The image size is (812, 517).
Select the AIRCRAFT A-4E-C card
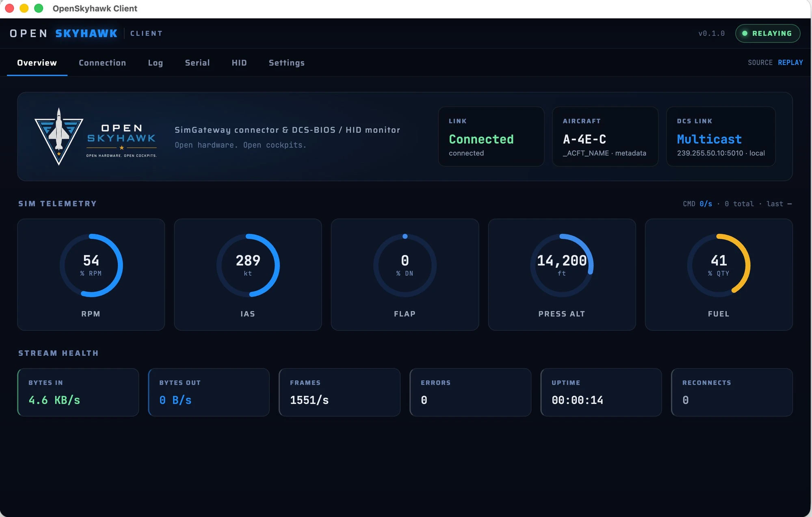(x=605, y=136)
